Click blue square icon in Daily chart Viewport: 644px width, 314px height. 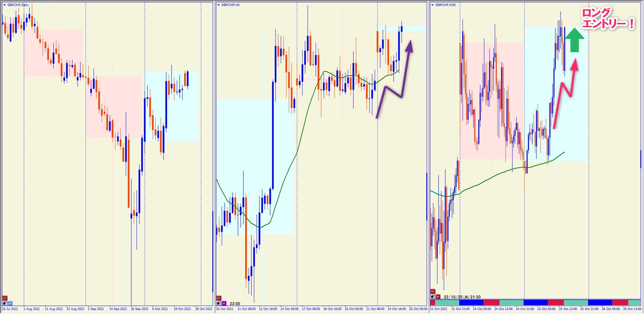click(10, 303)
